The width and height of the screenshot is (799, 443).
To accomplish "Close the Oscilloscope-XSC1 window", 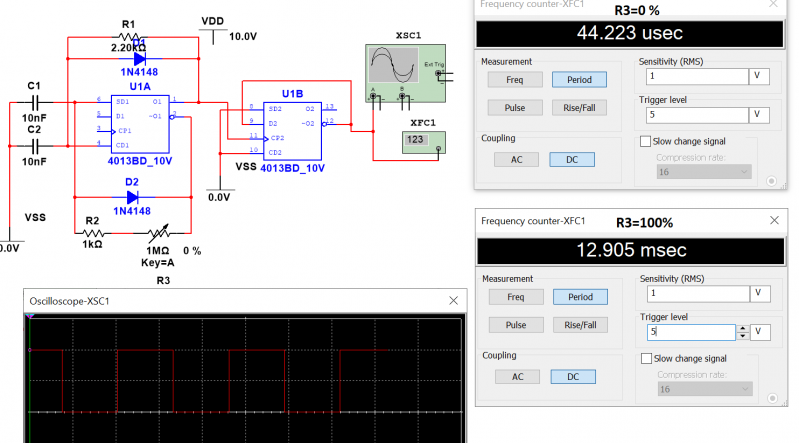I will tap(453, 300).
